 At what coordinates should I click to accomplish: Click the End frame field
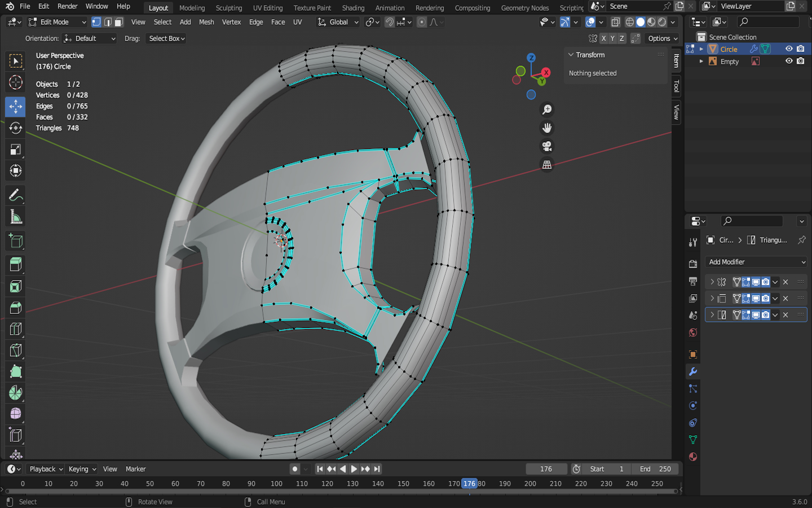655,469
